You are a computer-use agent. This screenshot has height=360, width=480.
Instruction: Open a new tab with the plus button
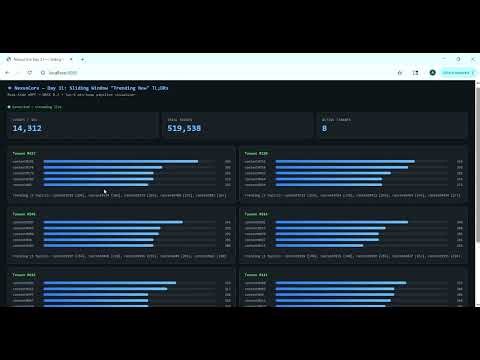pyautogui.click(x=82, y=59)
